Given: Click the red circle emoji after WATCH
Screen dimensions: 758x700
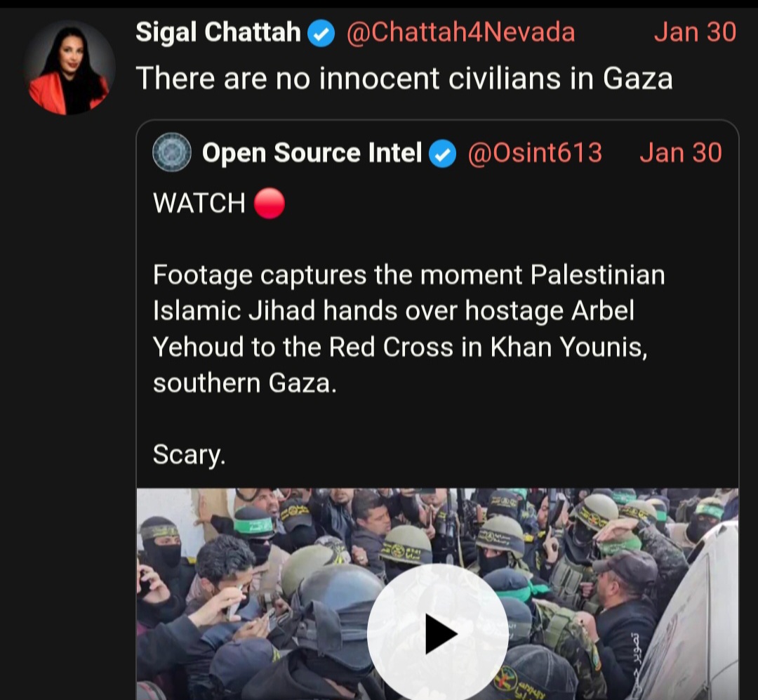Looking at the screenshot, I should coord(269,204).
